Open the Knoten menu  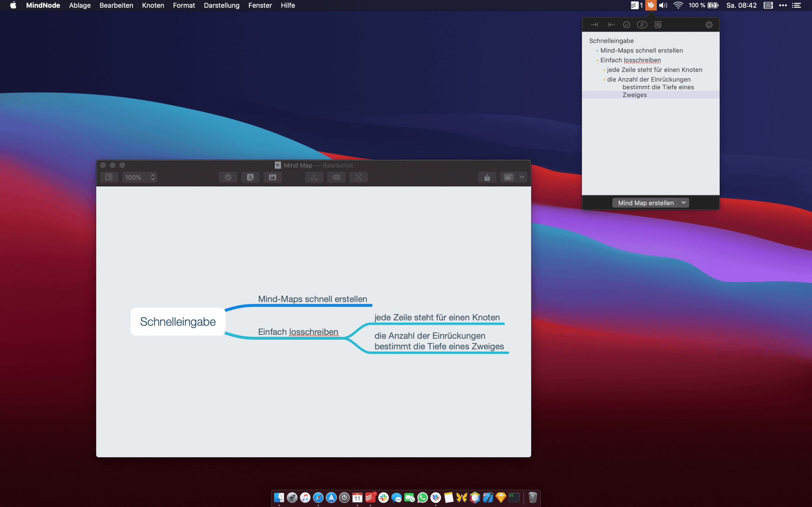coord(153,5)
